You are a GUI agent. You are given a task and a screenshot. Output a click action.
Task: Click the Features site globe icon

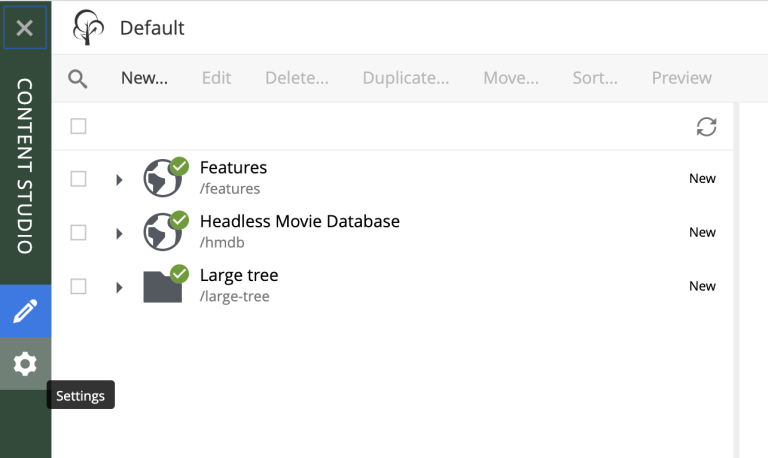[163, 178]
